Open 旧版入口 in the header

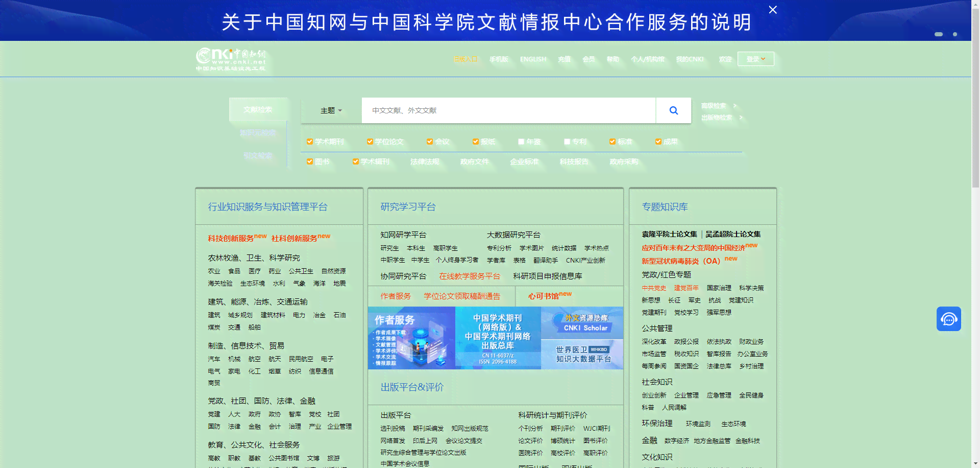(x=465, y=59)
